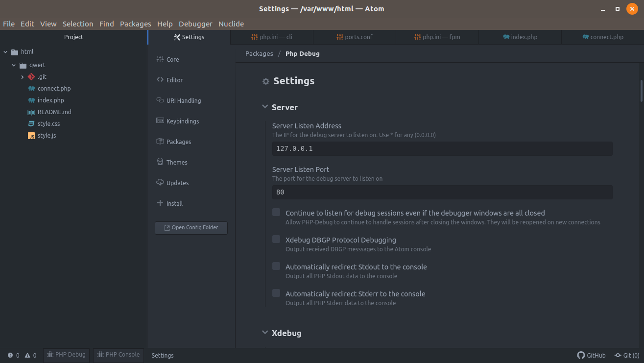Click the JS icon beside style.js
This screenshot has width=644, height=363.
31,136
